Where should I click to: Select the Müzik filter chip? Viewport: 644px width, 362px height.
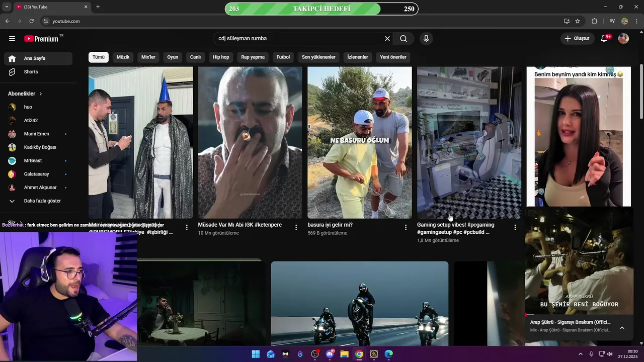click(x=123, y=57)
